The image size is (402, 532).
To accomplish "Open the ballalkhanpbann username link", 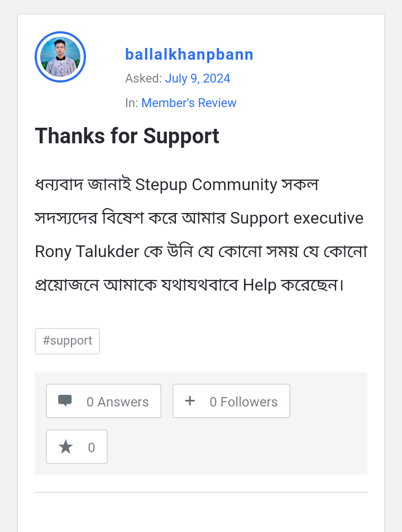I will (189, 55).
